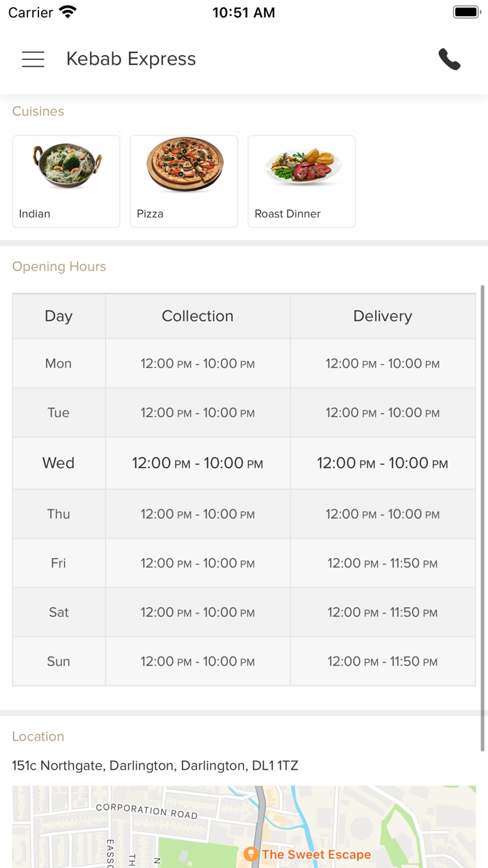This screenshot has height=868, width=488.
Task: Tap the Kebab Express title
Action: coord(131,59)
